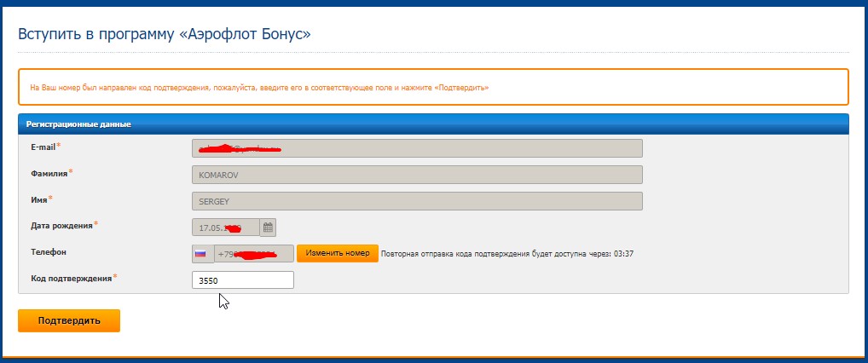Click the «Имя» field label
This screenshot has height=363, width=868.
click(39, 199)
